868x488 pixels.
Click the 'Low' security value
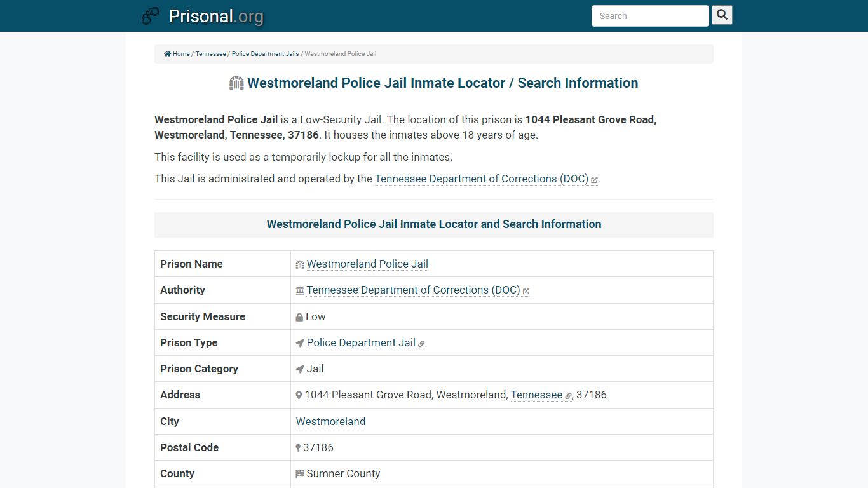click(x=316, y=316)
